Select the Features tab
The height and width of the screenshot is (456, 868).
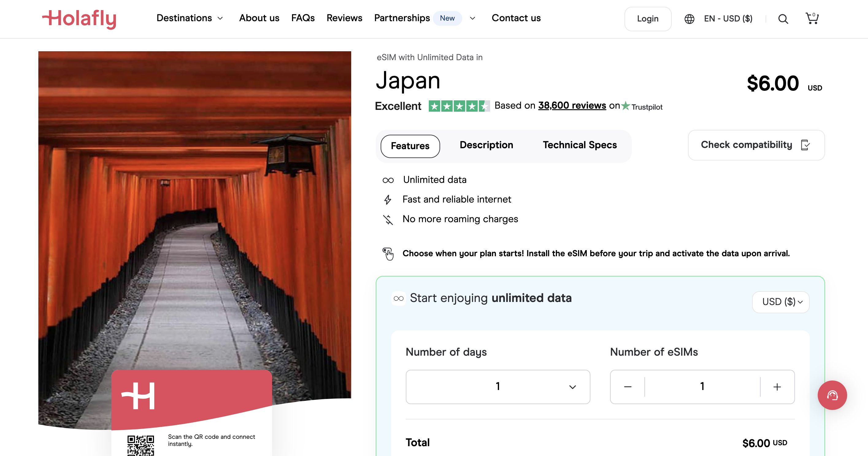(410, 146)
